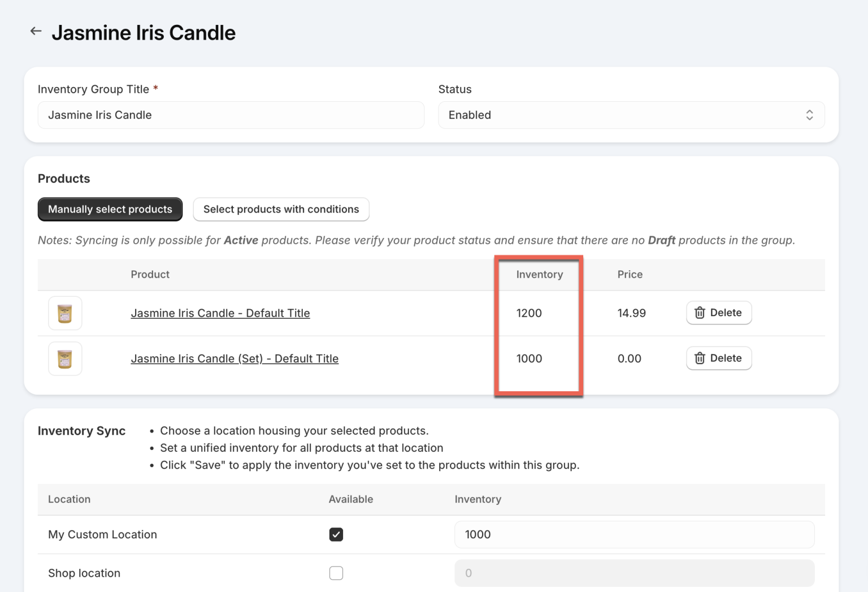The image size is (868, 592).
Task: Click the inventory value 1000 for My Custom Location
Action: 634,534
